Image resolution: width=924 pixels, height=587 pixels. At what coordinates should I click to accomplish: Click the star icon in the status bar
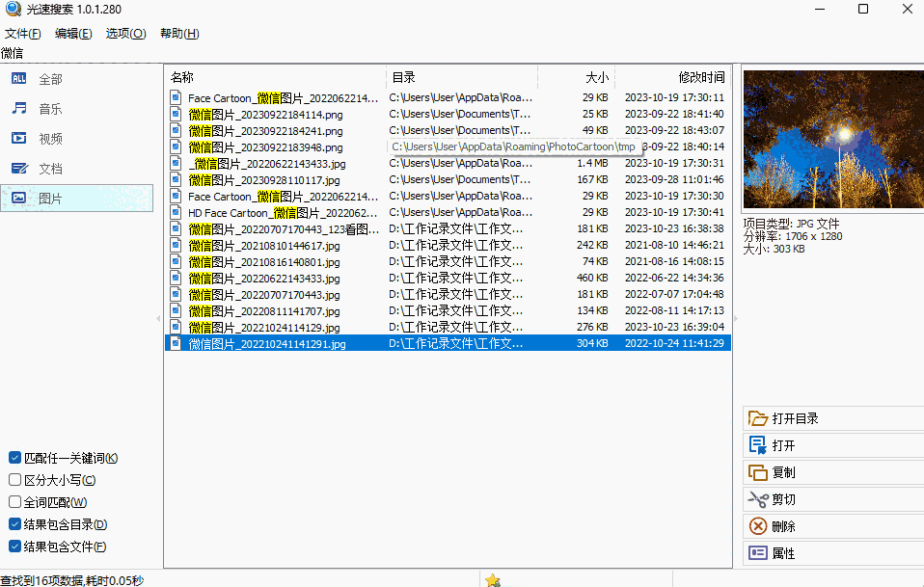(x=493, y=580)
